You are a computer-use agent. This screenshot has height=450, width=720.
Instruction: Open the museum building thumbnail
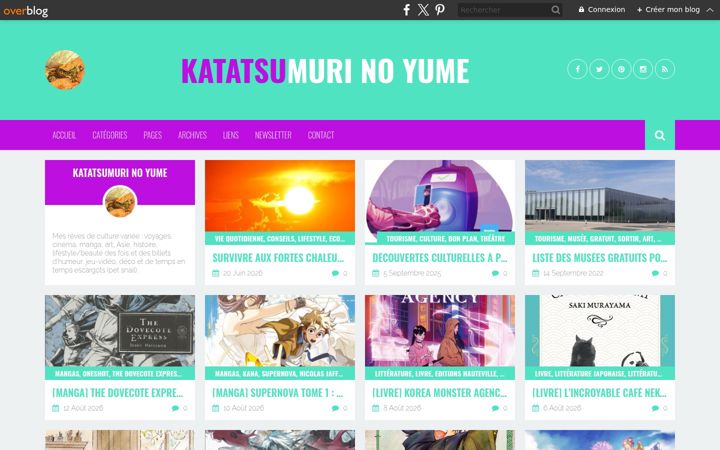(600, 196)
